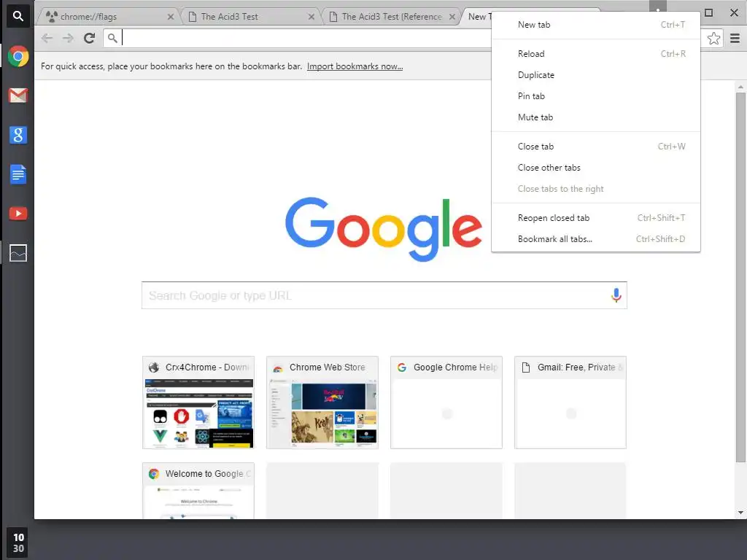Bookmark this page with the star icon
The height and width of the screenshot is (560, 747).
tap(713, 38)
